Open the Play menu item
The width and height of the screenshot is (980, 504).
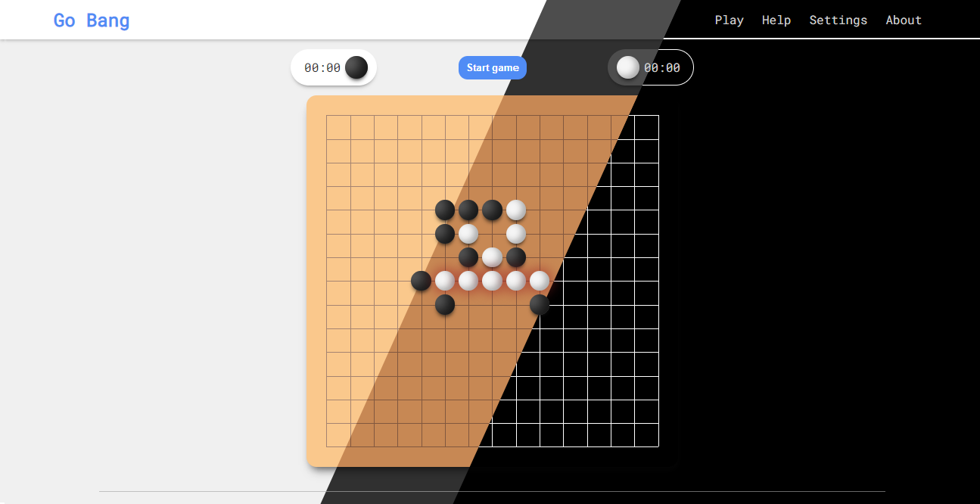(x=729, y=20)
